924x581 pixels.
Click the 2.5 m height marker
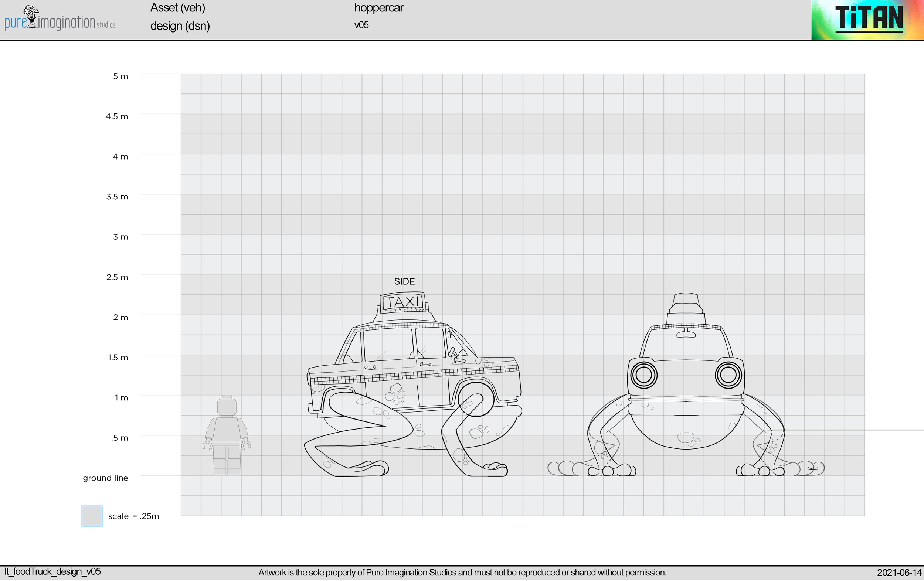(117, 277)
